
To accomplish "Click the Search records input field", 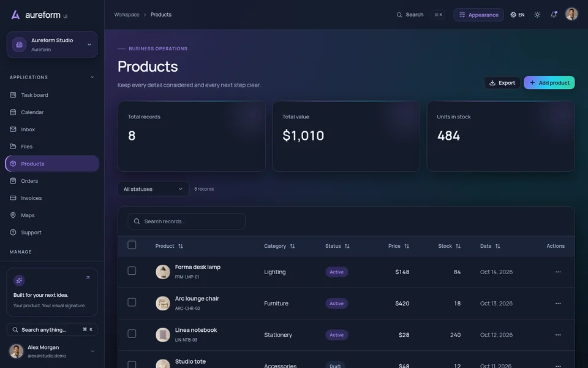I will [186, 221].
